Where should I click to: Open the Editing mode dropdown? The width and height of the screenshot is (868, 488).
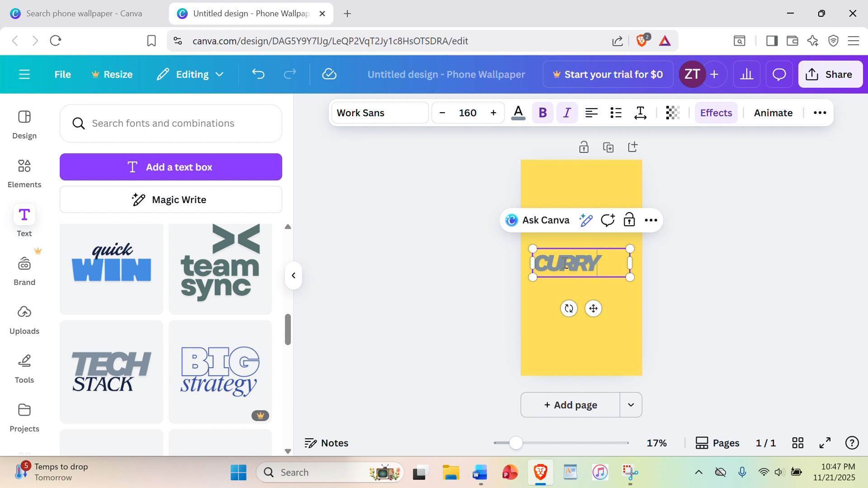click(x=190, y=74)
